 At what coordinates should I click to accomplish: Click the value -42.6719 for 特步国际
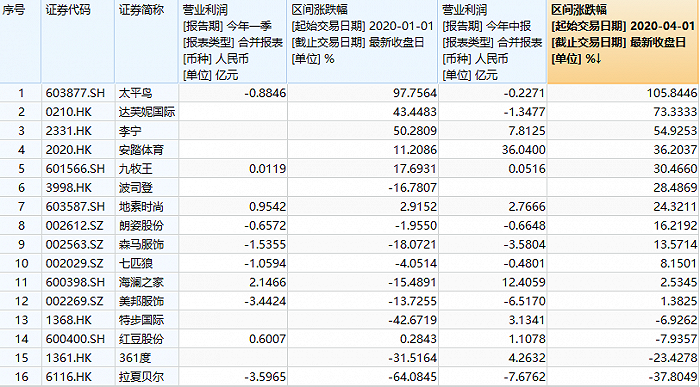(412, 320)
